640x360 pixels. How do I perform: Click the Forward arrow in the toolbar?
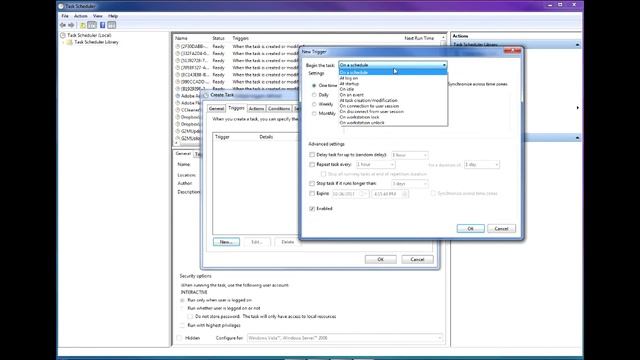(x=71, y=25)
